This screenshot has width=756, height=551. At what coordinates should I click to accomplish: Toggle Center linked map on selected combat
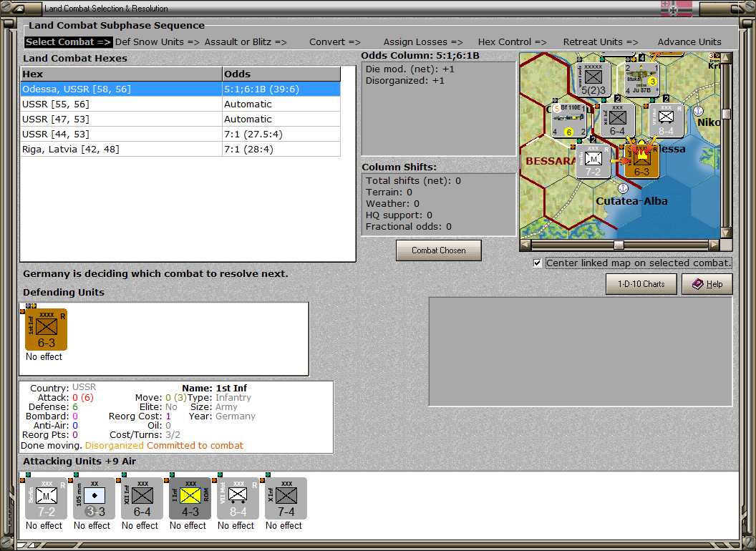[537, 263]
